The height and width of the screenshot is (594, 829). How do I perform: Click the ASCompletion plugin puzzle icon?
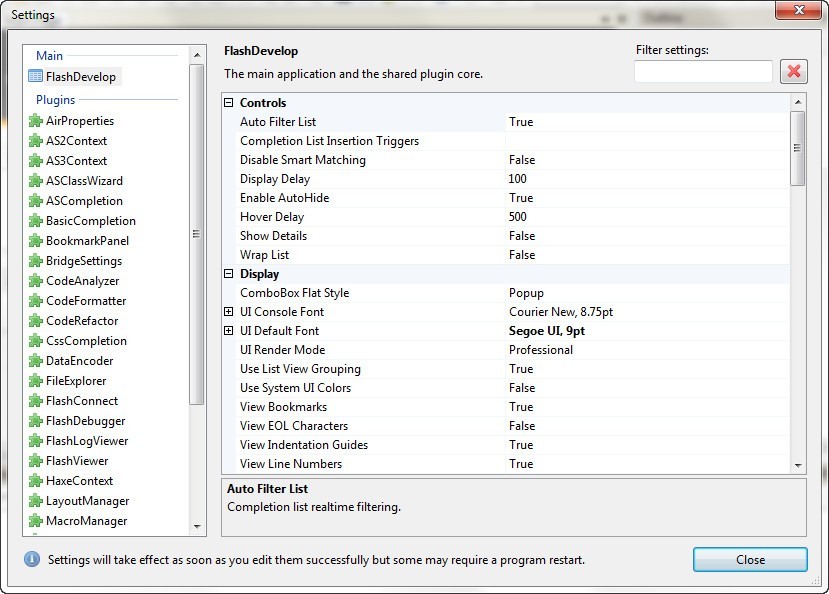[x=35, y=201]
